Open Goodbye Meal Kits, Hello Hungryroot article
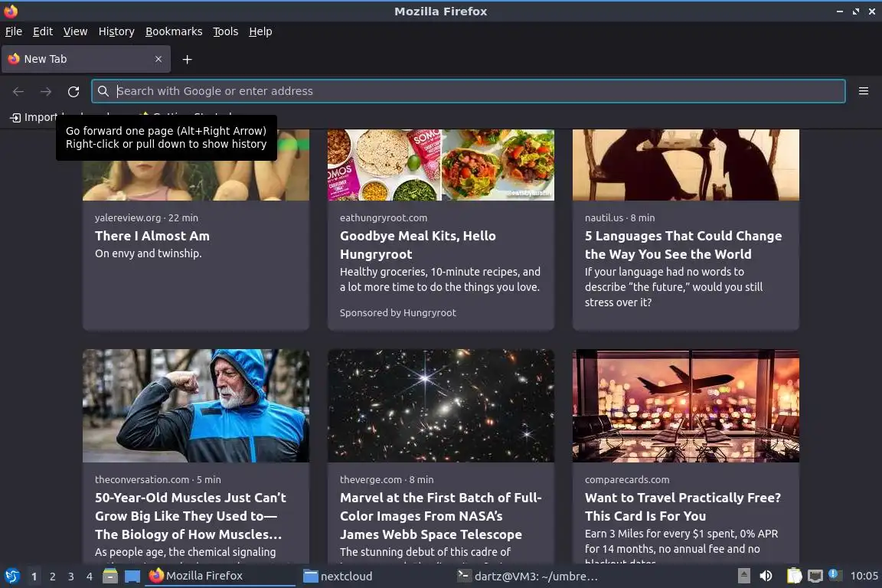 pyautogui.click(x=418, y=245)
